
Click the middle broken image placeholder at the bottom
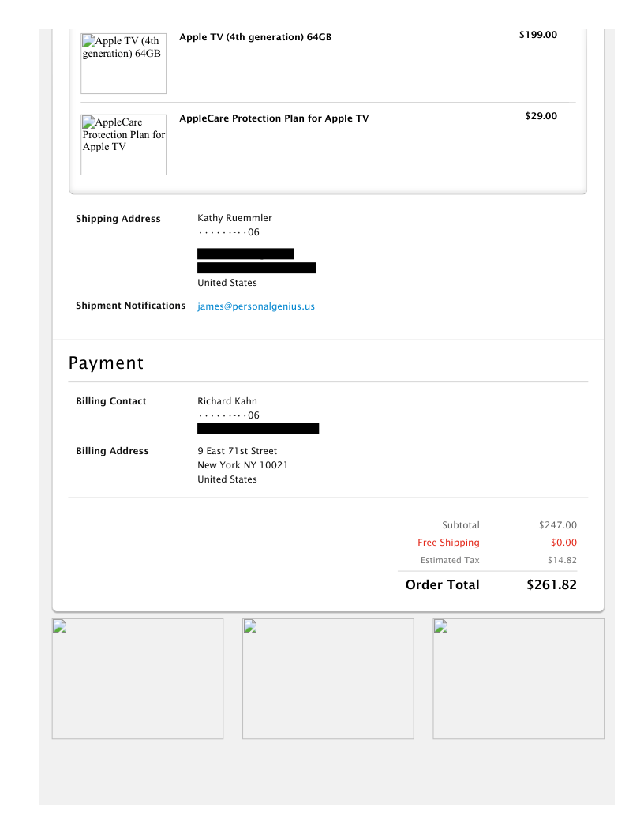(x=328, y=678)
